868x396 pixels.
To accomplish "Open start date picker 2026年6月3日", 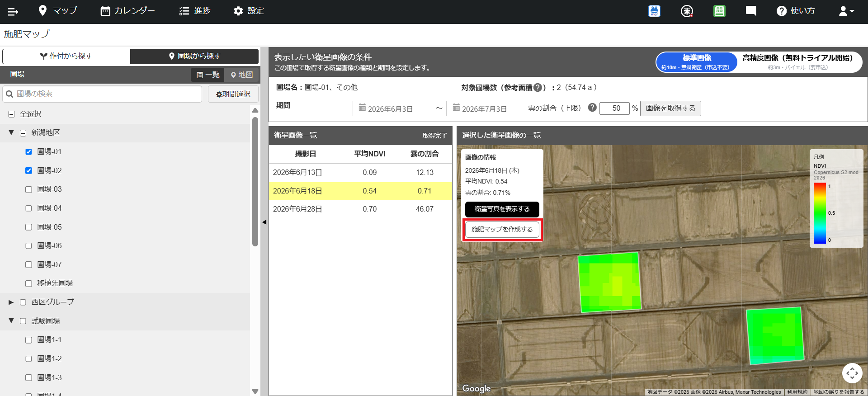I will click(392, 108).
